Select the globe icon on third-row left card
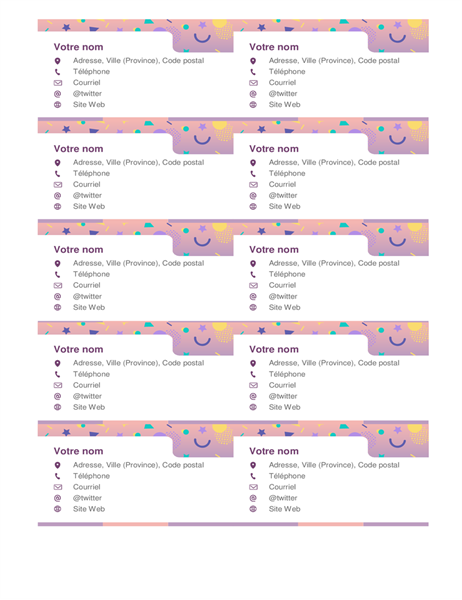 [57, 307]
